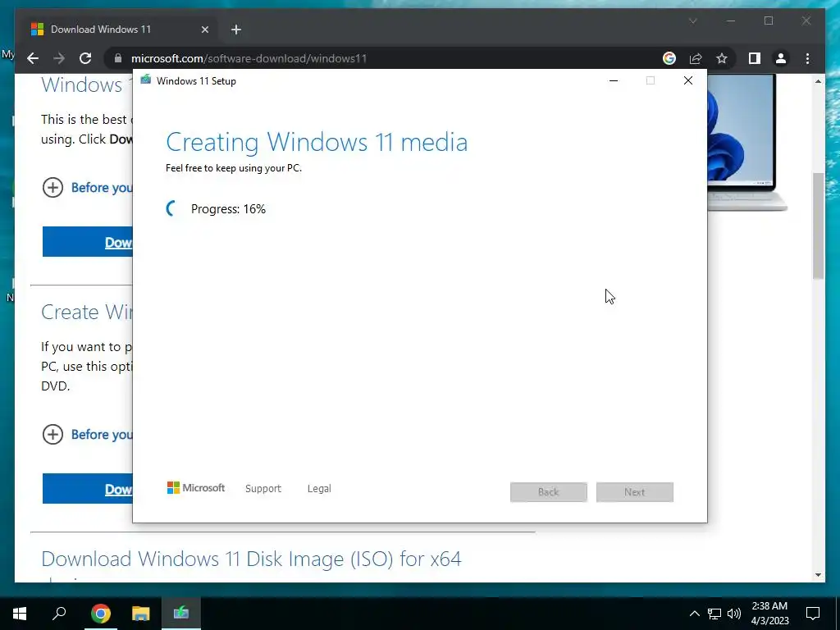The width and height of the screenshot is (840, 630).
Task: Open the Legal link in setup
Action: click(x=319, y=489)
